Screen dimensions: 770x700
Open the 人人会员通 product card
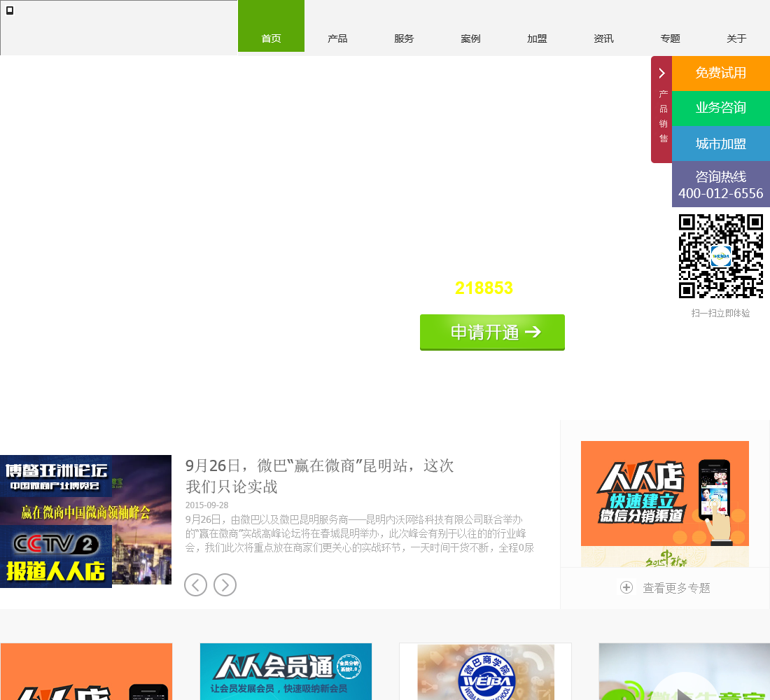pos(286,671)
